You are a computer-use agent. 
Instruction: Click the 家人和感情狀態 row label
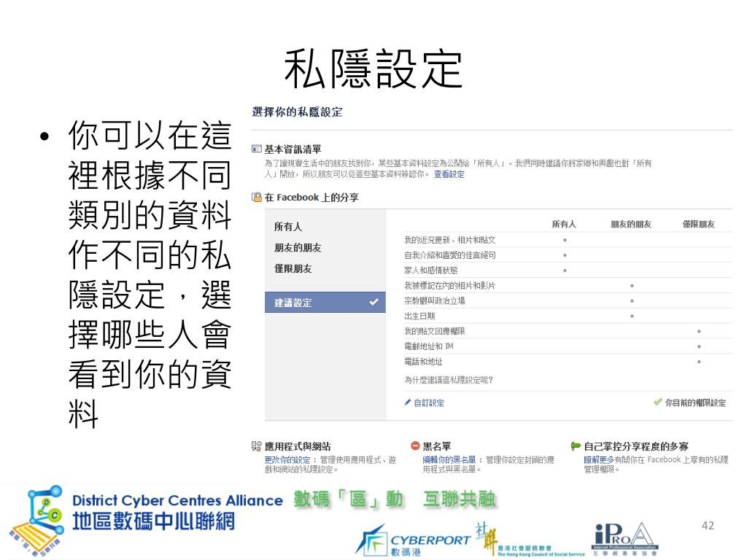pyautogui.click(x=430, y=271)
